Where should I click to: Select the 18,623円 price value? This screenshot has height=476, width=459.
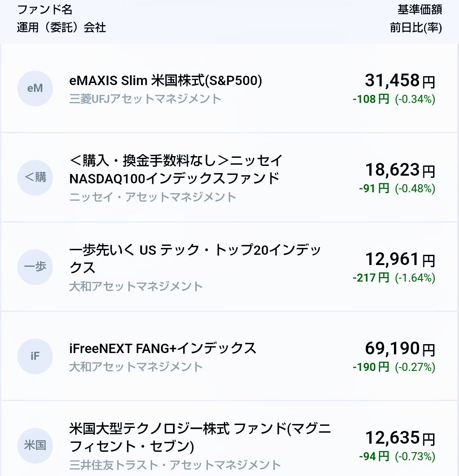[400, 170]
